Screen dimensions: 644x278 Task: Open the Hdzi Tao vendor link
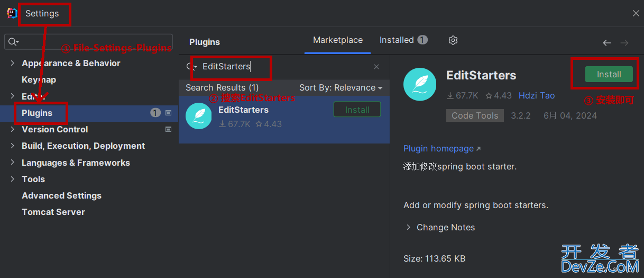click(x=537, y=95)
